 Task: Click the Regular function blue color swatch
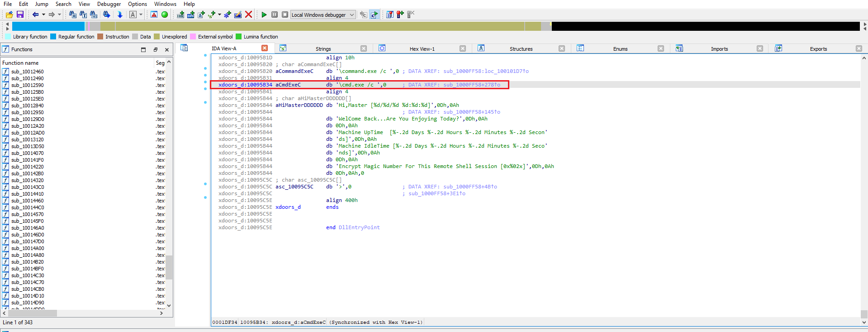53,37
